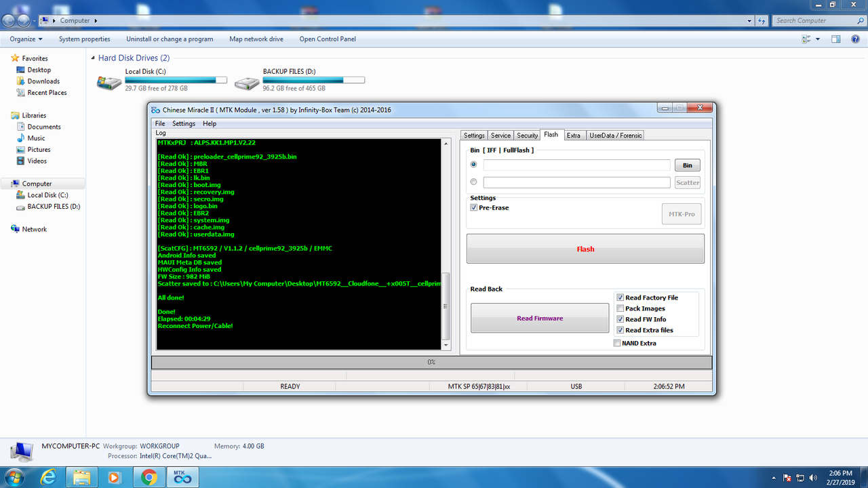Image resolution: width=868 pixels, height=488 pixels.
Task: Enable Pack Images checkbox
Action: (620, 308)
